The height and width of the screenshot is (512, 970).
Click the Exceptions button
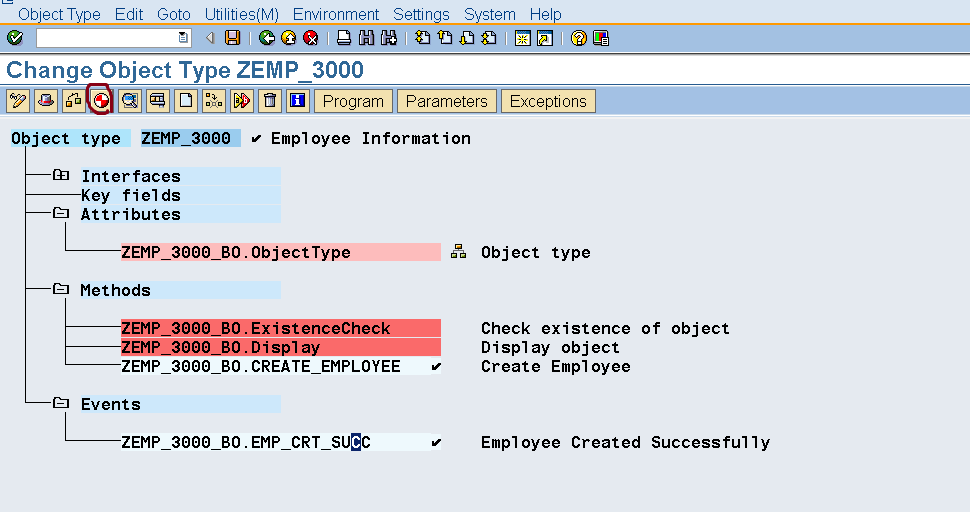548,101
